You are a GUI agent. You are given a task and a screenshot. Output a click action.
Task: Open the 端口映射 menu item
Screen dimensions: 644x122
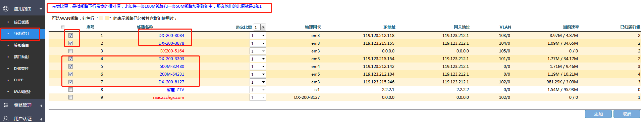point(21,57)
